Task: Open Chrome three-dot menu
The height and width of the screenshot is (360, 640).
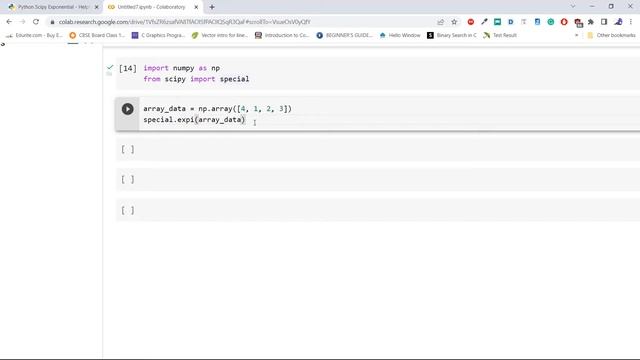Action: (x=631, y=22)
